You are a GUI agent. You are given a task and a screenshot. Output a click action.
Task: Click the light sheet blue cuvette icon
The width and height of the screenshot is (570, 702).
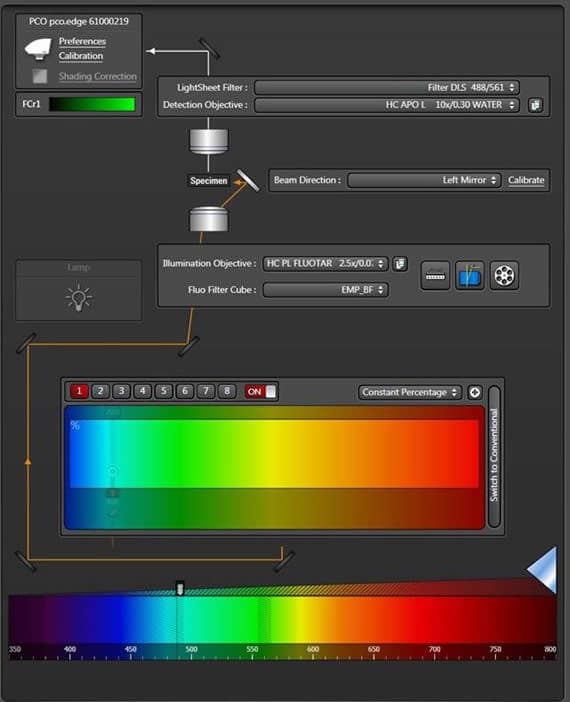click(x=469, y=275)
